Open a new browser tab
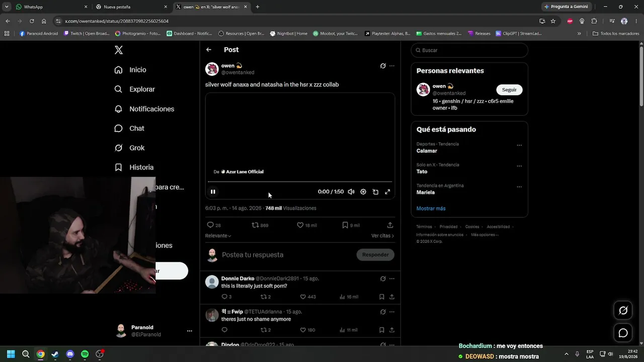 (258, 7)
